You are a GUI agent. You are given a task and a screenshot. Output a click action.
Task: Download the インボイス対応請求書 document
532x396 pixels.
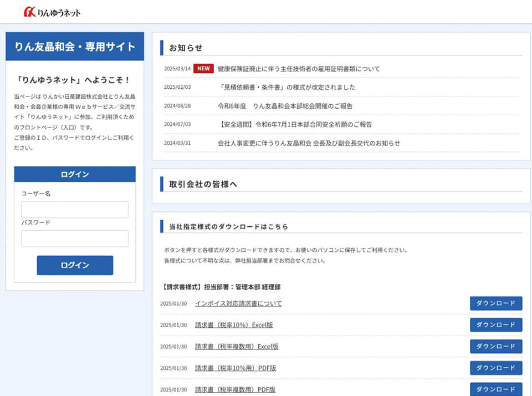[496, 303]
